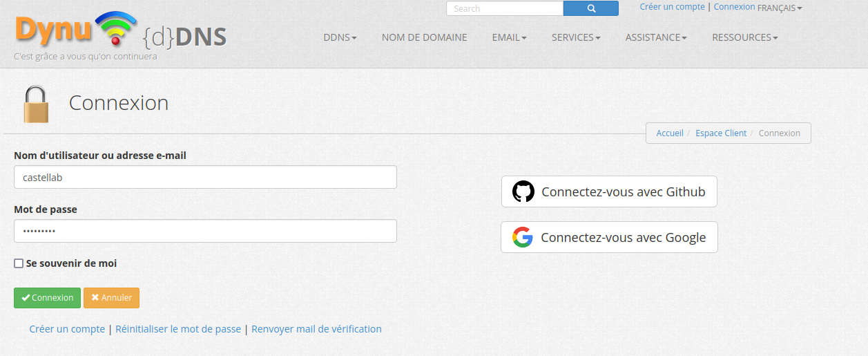The image size is (868, 356).
Task: Click the GitHub octocat icon
Action: pyautogui.click(x=523, y=191)
